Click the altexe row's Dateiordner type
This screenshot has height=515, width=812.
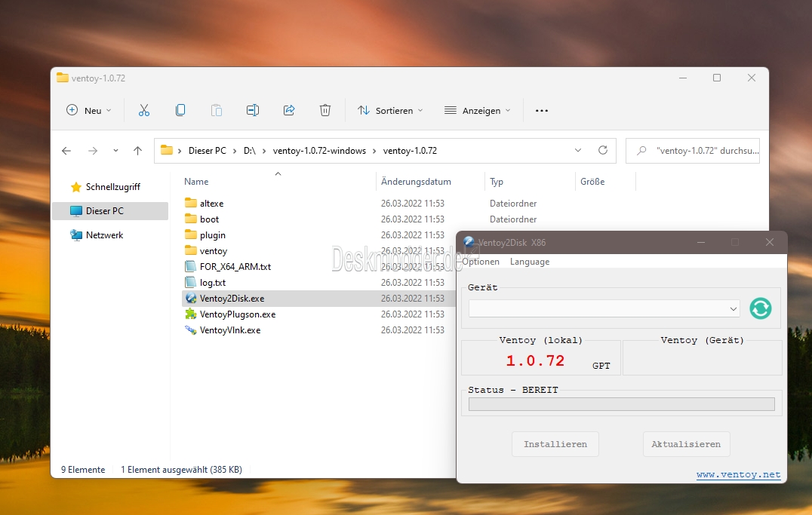point(513,204)
